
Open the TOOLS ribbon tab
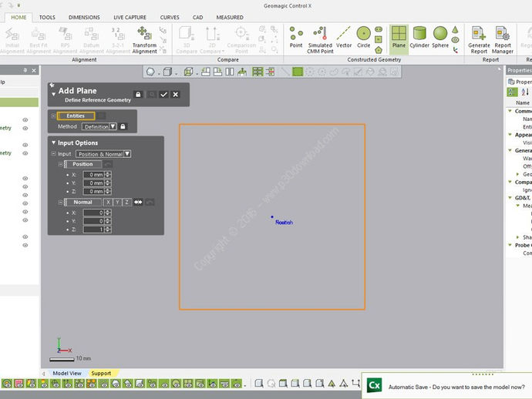coord(47,17)
